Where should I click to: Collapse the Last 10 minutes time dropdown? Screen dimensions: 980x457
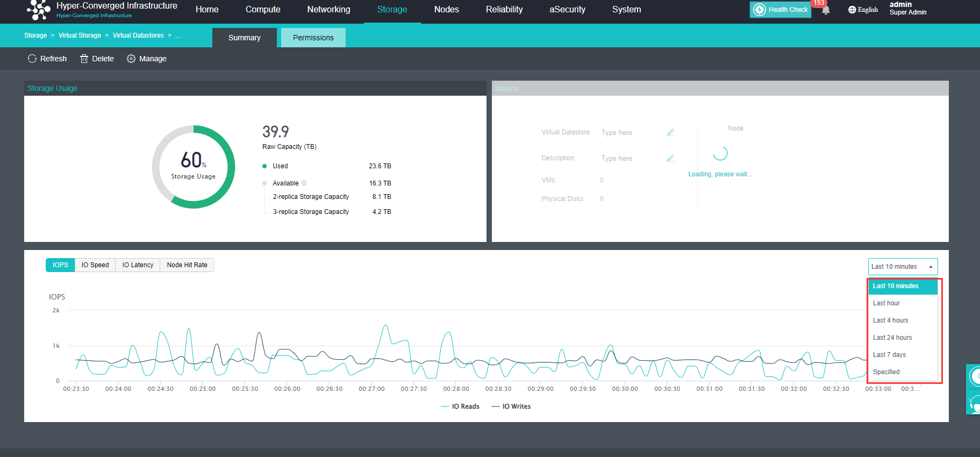[x=903, y=267]
